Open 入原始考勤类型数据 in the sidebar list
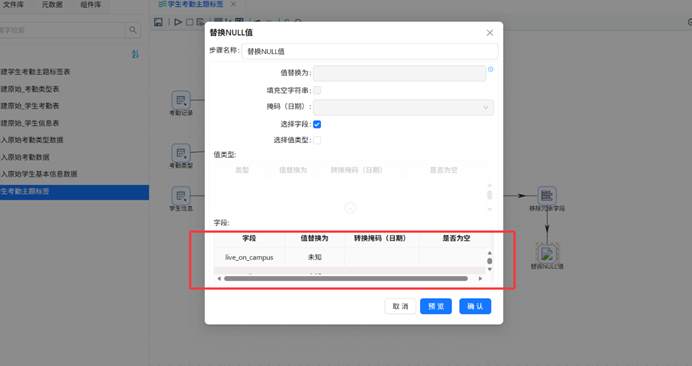692x366 pixels. click(32, 140)
